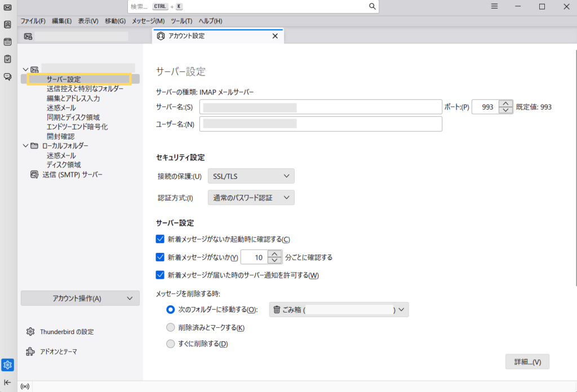This screenshot has width=577, height=392.
Task: Open the 接続の保護 SSL/TLS dropdown
Action: tap(251, 176)
